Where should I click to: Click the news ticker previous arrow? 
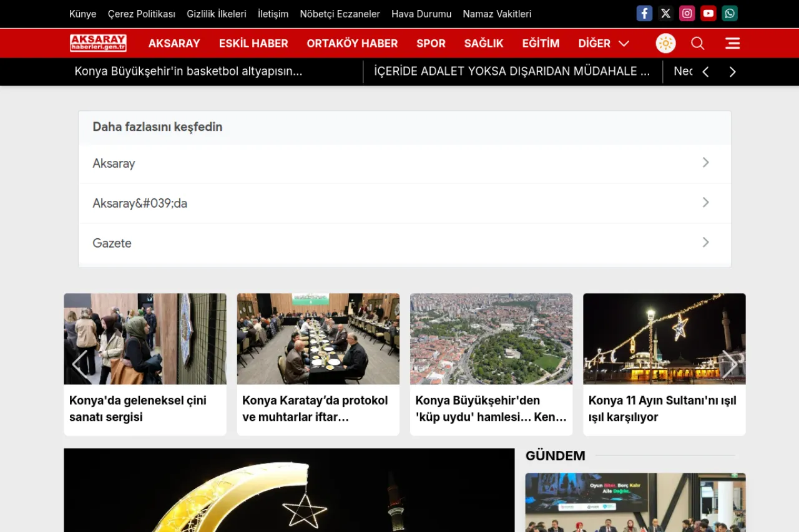[x=705, y=71]
